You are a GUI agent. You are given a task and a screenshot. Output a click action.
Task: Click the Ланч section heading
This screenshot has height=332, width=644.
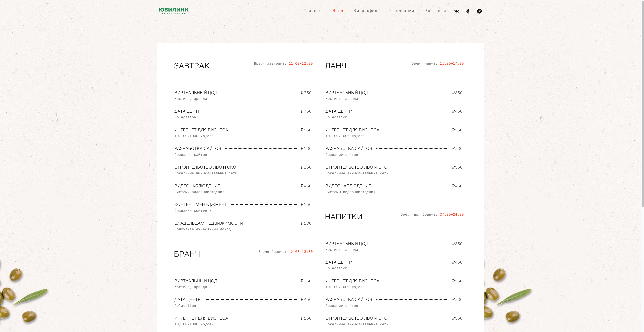[x=335, y=66]
